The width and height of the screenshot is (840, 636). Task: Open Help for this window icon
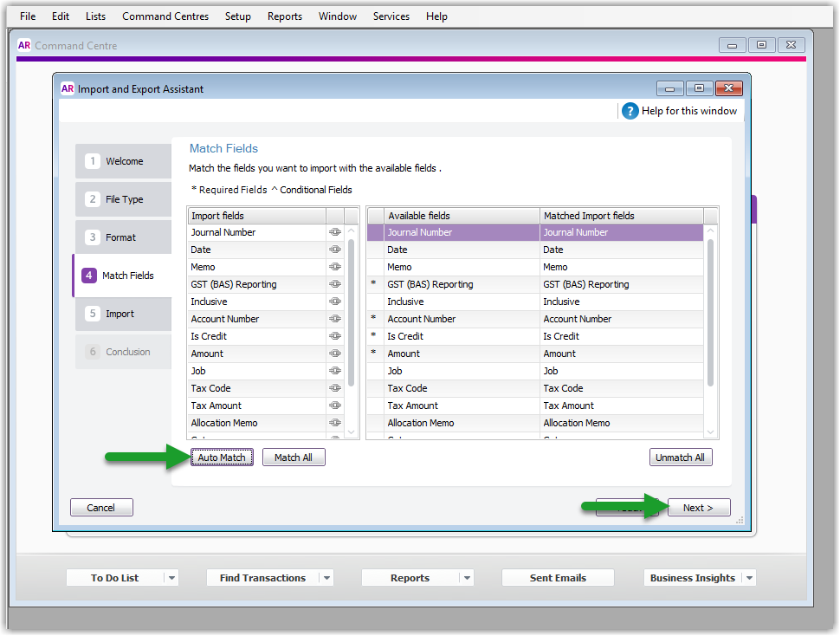630,111
